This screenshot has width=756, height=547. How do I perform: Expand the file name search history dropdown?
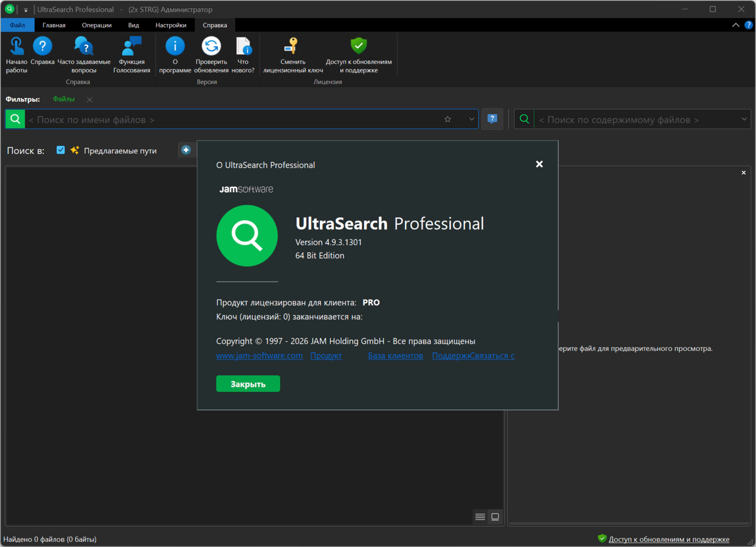click(x=471, y=119)
